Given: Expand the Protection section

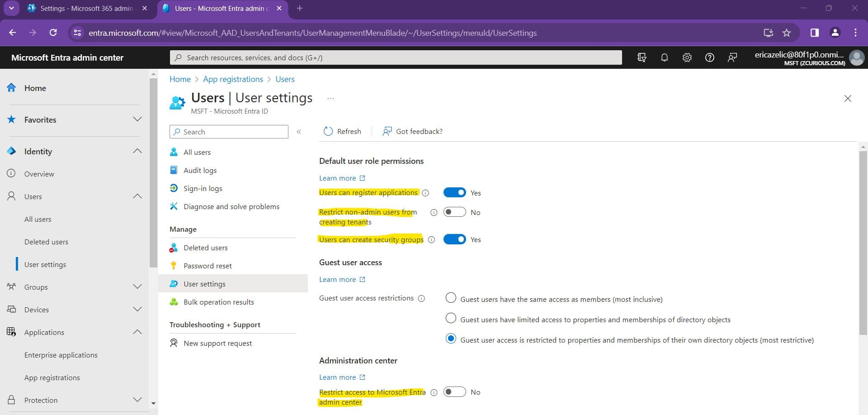Looking at the screenshot, I should (137, 400).
